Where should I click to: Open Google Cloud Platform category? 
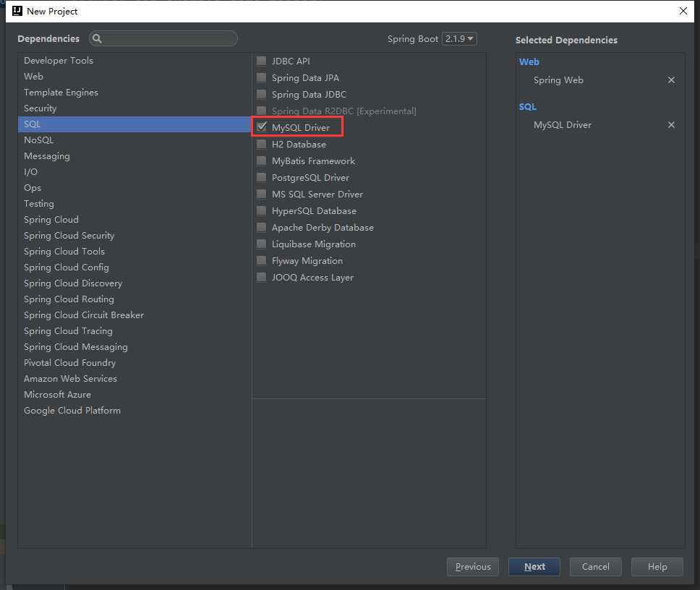pyautogui.click(x=135, y=411)
